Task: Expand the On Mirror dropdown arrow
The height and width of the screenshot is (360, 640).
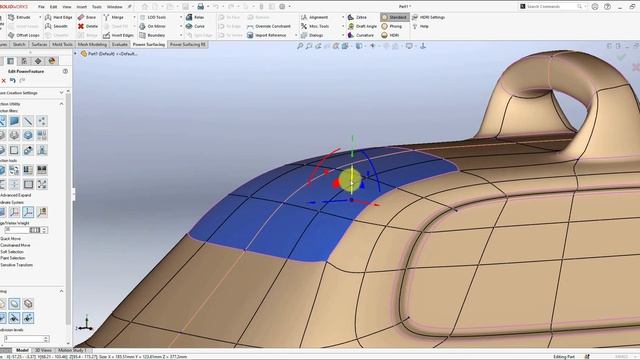Action: click(x=181, y=26)
